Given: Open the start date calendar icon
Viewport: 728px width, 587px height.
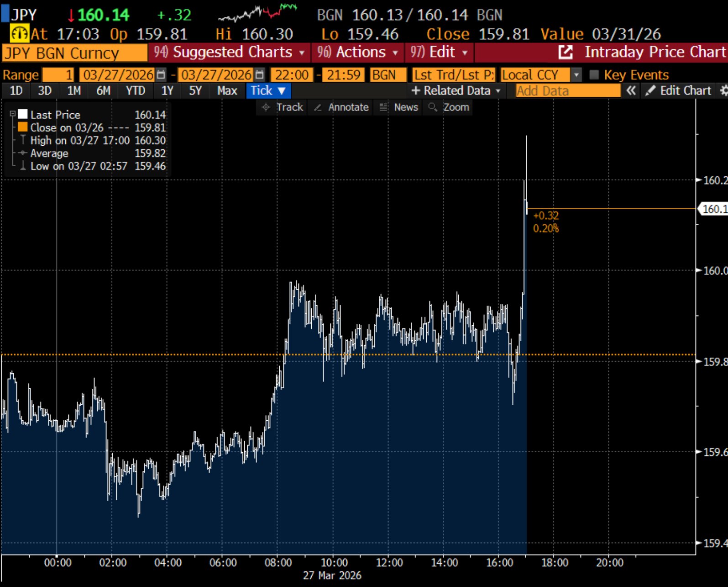Looking at the screenshot, I should (161, 74).
